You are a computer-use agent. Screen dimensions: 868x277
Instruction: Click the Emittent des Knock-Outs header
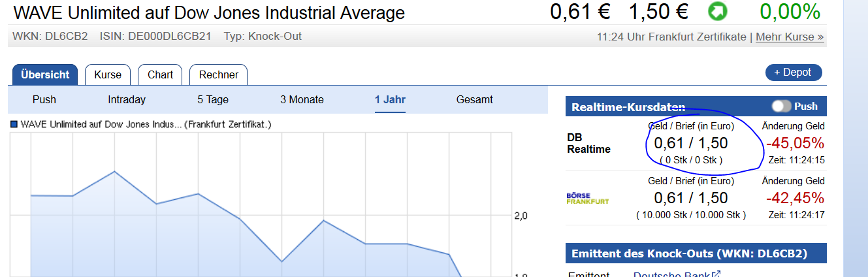(696, 253)
